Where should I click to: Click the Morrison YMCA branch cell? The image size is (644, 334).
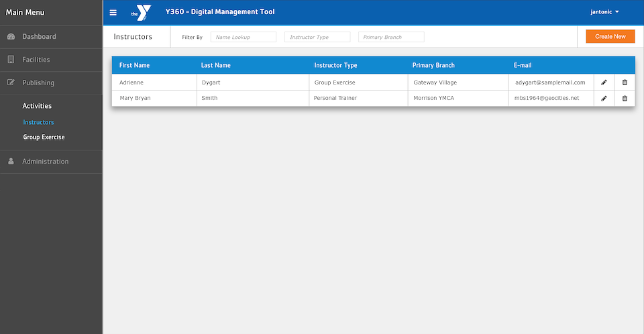[458, 98]
